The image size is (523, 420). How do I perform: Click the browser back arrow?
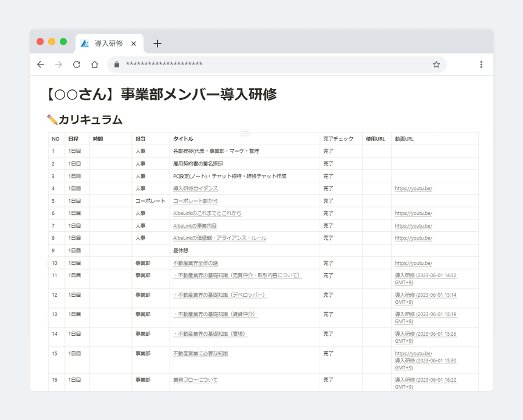(x=40, y=64)
